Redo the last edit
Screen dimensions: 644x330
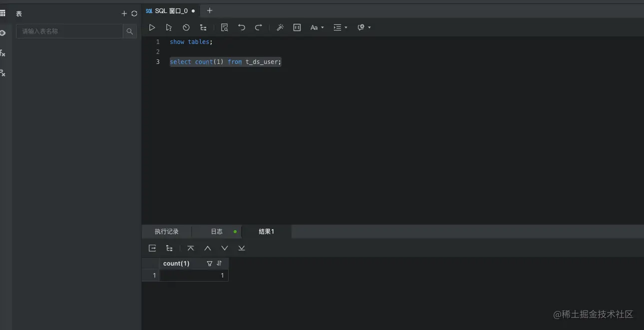(x=258, y=27)
